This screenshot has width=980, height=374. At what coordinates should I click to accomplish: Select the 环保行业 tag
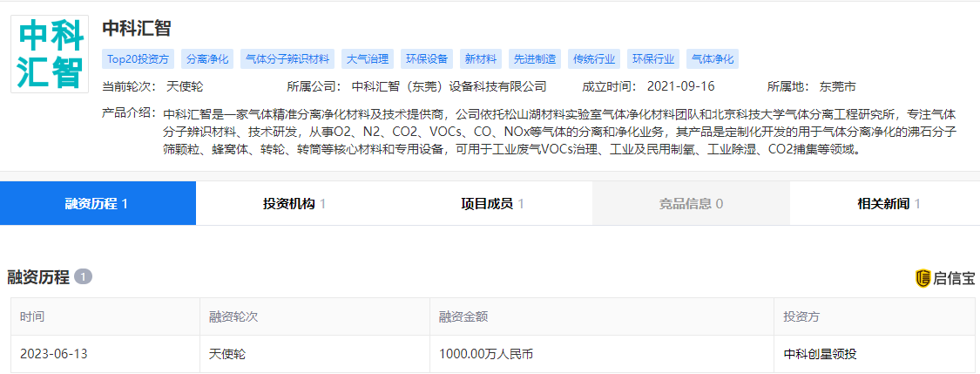click(x=653, y=59)
